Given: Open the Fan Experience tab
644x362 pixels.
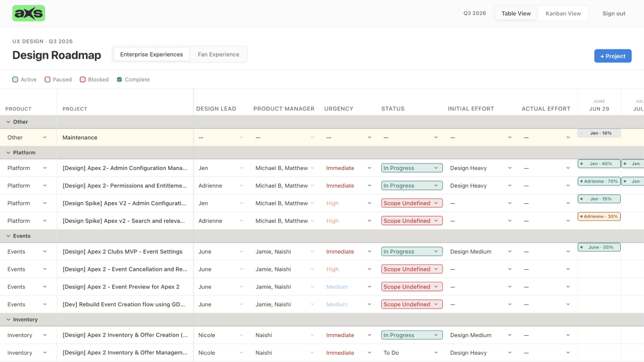Looking at the screenshot, I should [218, 54].
